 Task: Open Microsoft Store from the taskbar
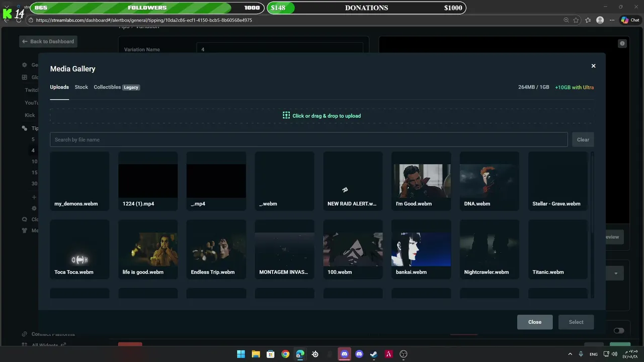click(x=270, y=354)
